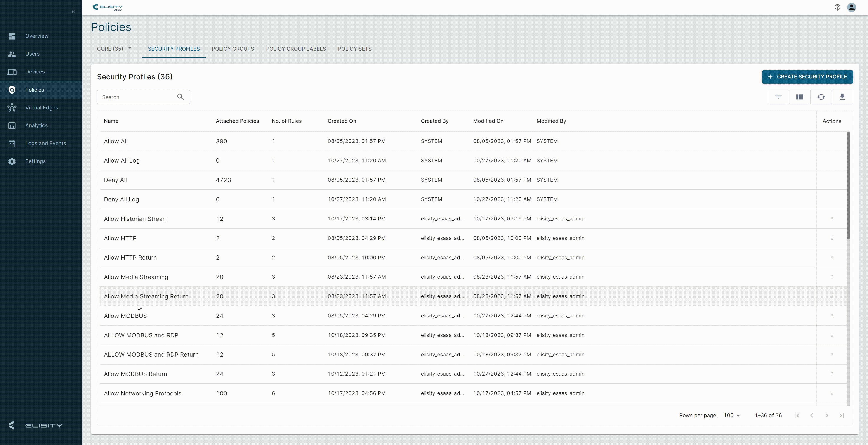The image size is (868, 445).
Task: Switch to the Policy Groups tab
Action: click(233, 49)
